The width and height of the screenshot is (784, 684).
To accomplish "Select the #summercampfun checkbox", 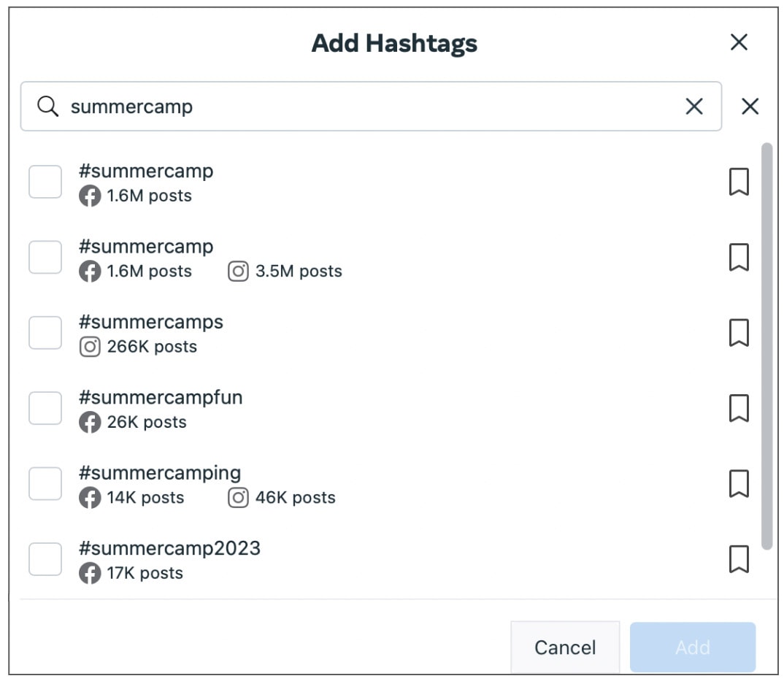I will click(x=45, y=408).
